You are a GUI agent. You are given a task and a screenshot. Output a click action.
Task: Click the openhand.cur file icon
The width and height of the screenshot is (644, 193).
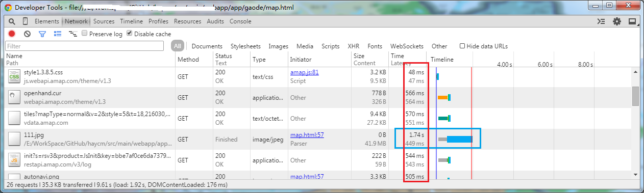point(14,97)
